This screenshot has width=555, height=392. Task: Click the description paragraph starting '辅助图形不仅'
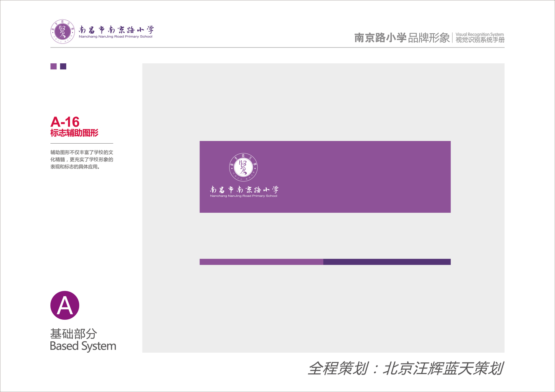click(82, 159)
